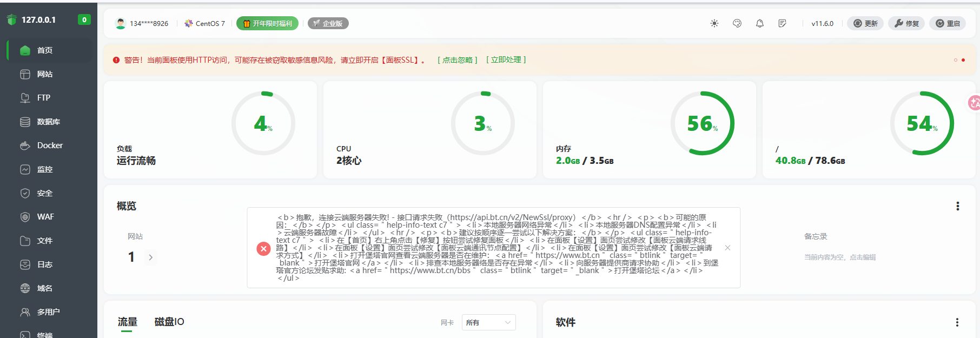Click the 点击忽略 ignore link
980x338 pixels.
(x=458, y=60)
